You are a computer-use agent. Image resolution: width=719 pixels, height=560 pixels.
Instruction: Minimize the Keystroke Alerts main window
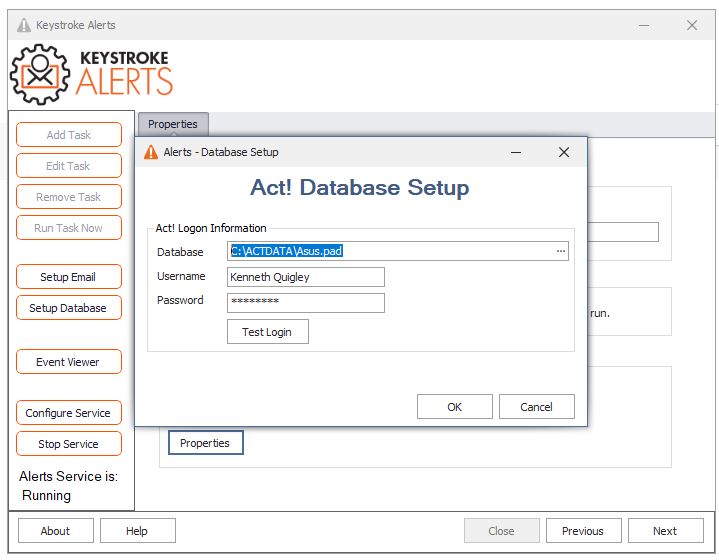(644, 26)
